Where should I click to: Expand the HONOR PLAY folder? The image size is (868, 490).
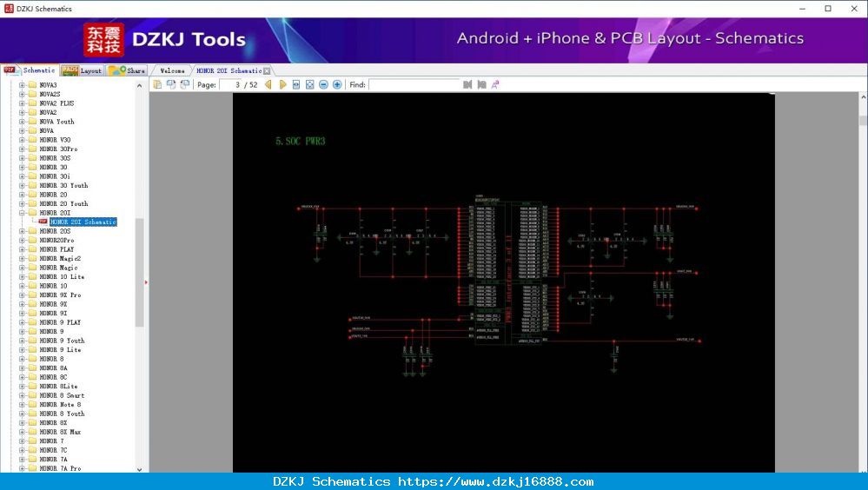click(22, 249)
